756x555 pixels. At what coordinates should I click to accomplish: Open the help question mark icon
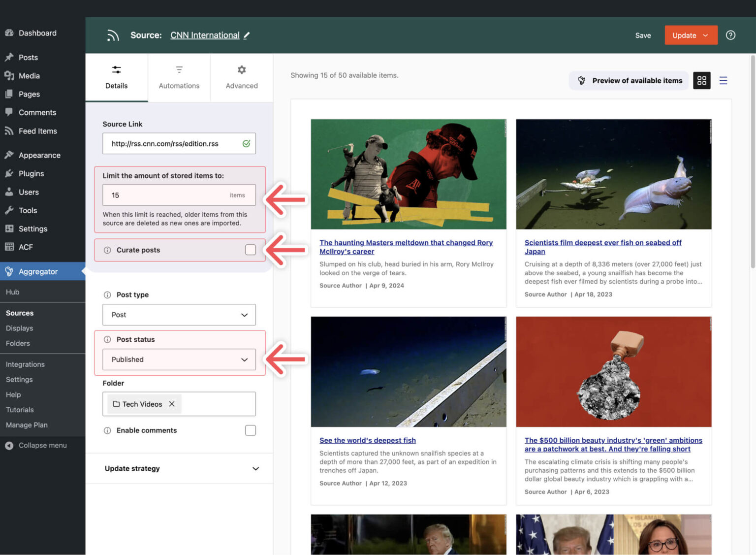click(730, 35)
